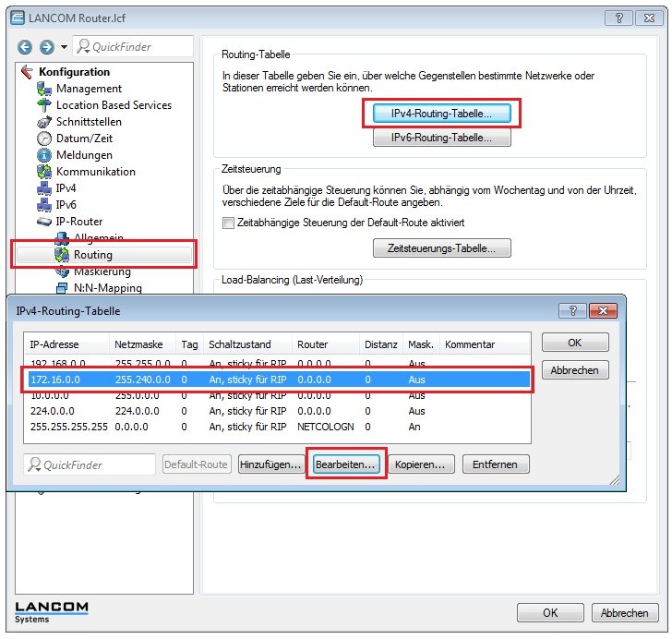Select the Meldungen info icon
This screenshot has height=639, width=672.
pyautogui.click(x=44, y=155)
